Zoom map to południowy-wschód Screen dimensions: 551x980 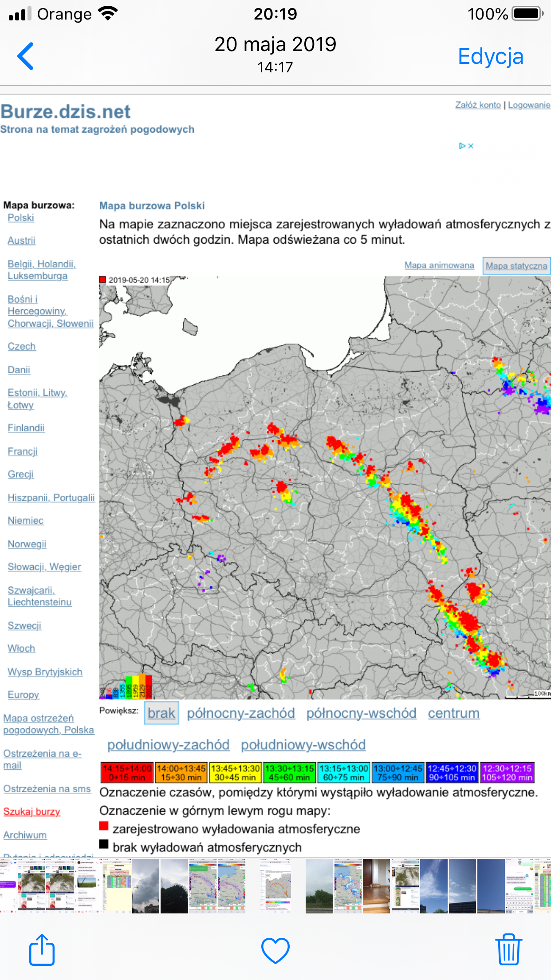pyautogui.click(x=303, y=745)
